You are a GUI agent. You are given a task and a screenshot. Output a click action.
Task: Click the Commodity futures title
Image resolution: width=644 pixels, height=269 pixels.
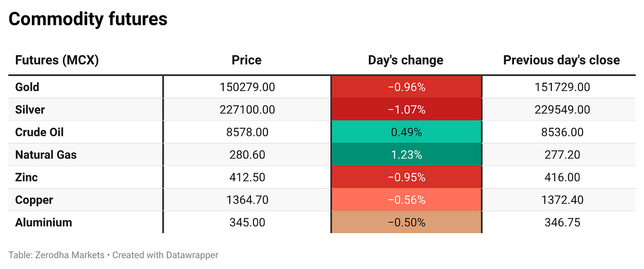[88, 19]
